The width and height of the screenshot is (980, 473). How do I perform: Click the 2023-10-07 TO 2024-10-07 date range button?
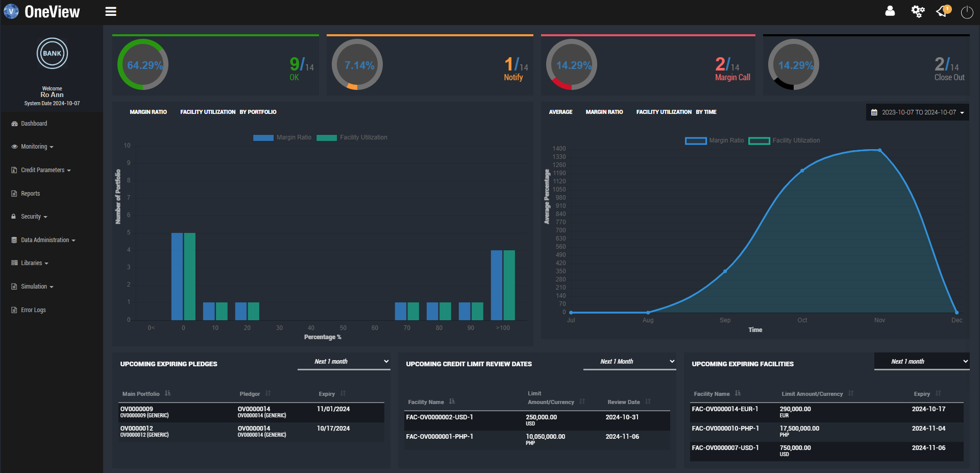coord(917,112)
